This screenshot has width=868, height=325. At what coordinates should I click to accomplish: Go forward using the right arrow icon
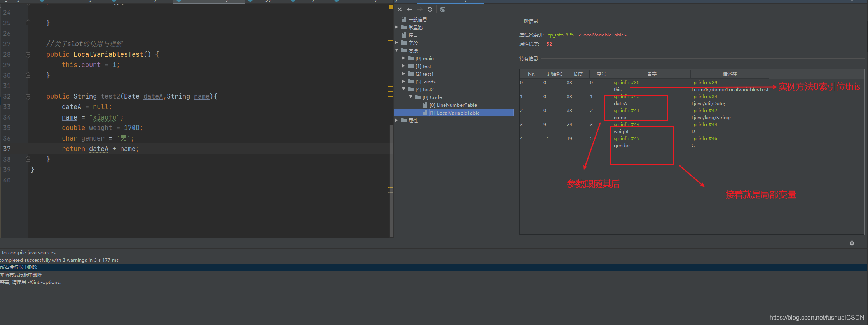[420, 9]
